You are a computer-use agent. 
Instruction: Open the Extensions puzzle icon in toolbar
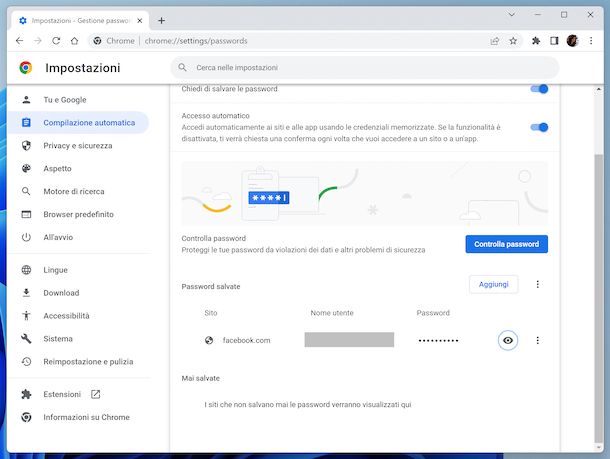click(536, 41)
